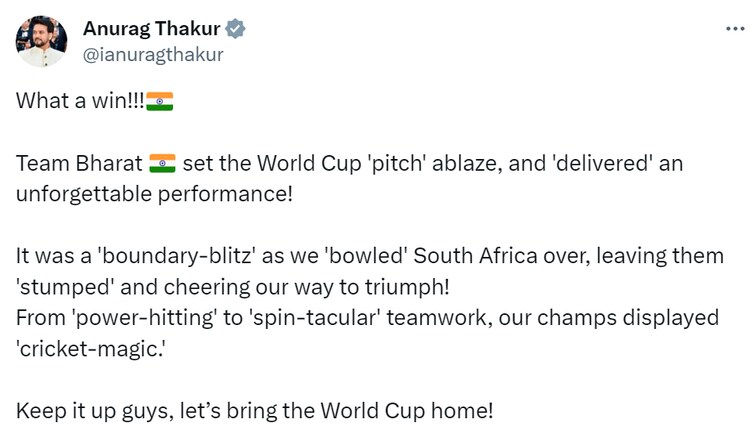The width and height of the screenshot is (750, 430).
Task: Click the "unforgettable performance!" line
Action: pos(155,191)
